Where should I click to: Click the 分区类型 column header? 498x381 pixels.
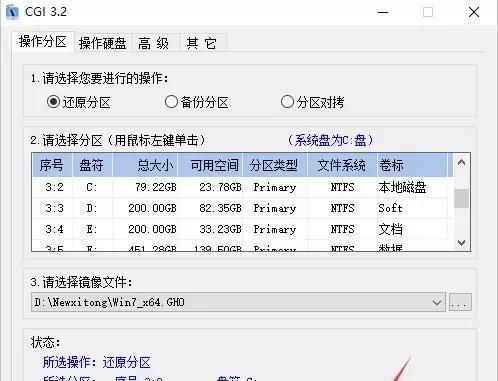click(x=275, y=165)
